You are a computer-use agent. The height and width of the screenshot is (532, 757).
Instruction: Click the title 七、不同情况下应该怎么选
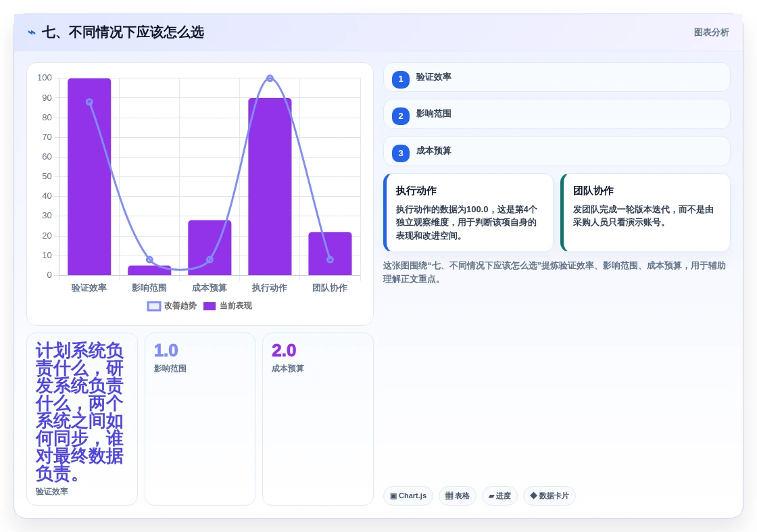point(122,32)
